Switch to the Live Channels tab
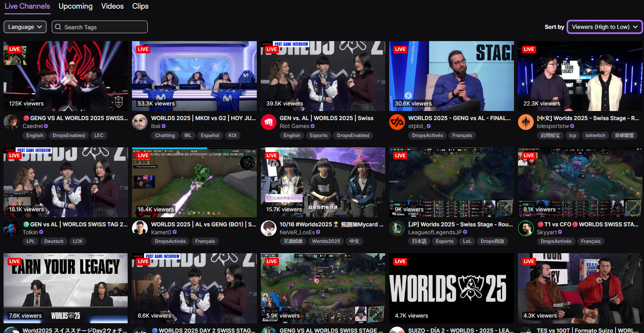This screenshot has height=333, width=644. pos(27,6)
